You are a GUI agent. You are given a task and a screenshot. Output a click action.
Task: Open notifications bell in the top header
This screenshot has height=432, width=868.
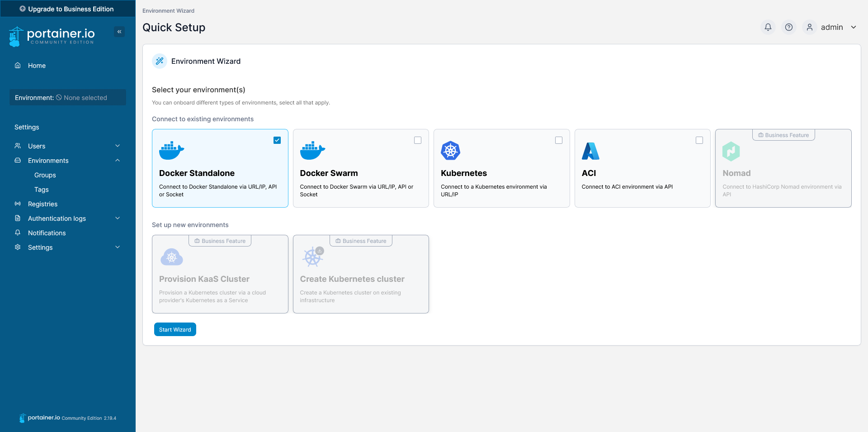[768, 27]
